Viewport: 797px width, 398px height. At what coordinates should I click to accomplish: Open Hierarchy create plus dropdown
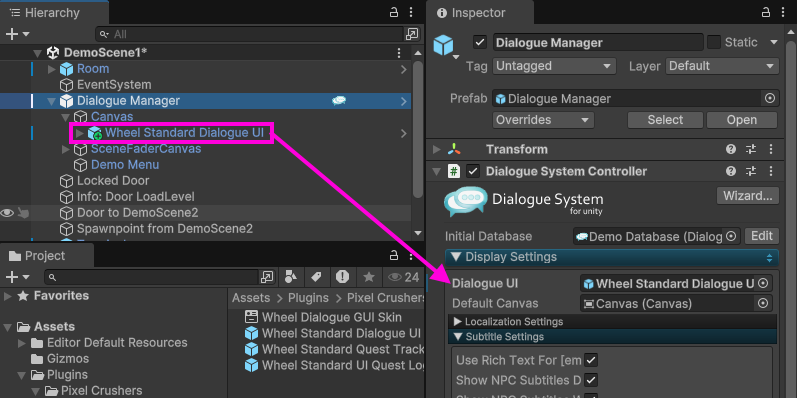pyautogui.click(x=17, y=34)
